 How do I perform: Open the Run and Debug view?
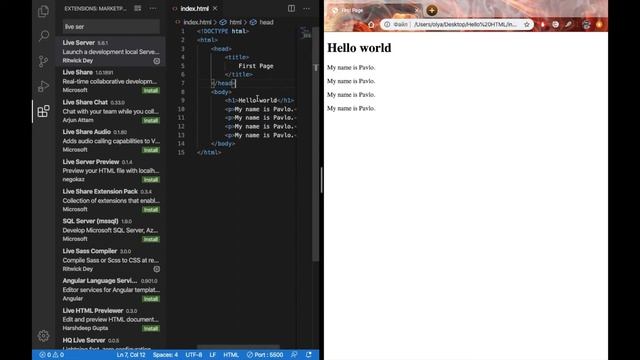click(43, 86)
